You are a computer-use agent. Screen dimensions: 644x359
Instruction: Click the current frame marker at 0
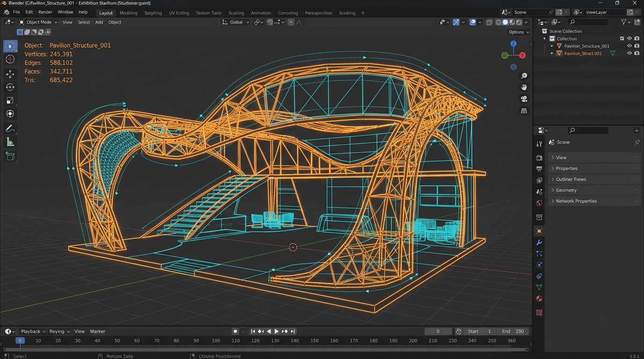pos(20,341)
